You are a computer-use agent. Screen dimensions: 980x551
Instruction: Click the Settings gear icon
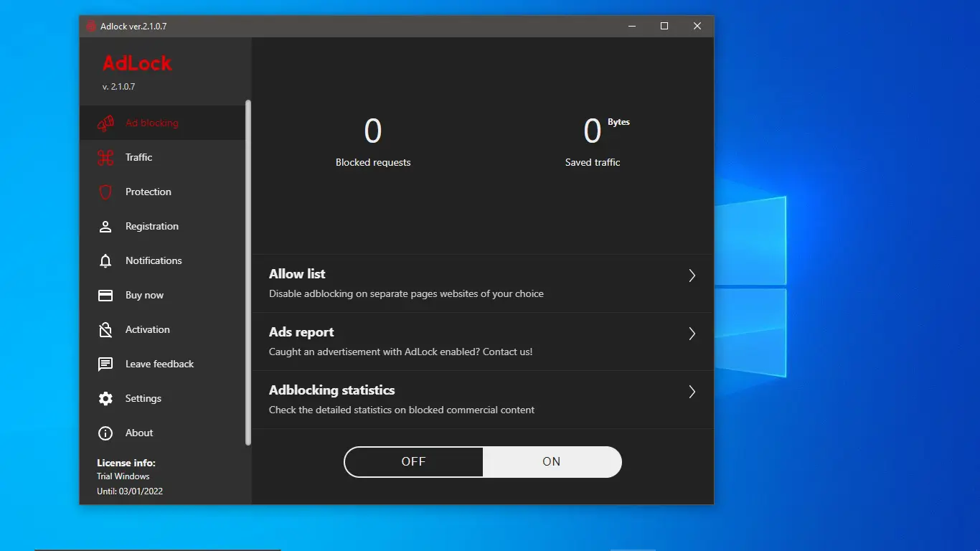[x=105, y=398]
